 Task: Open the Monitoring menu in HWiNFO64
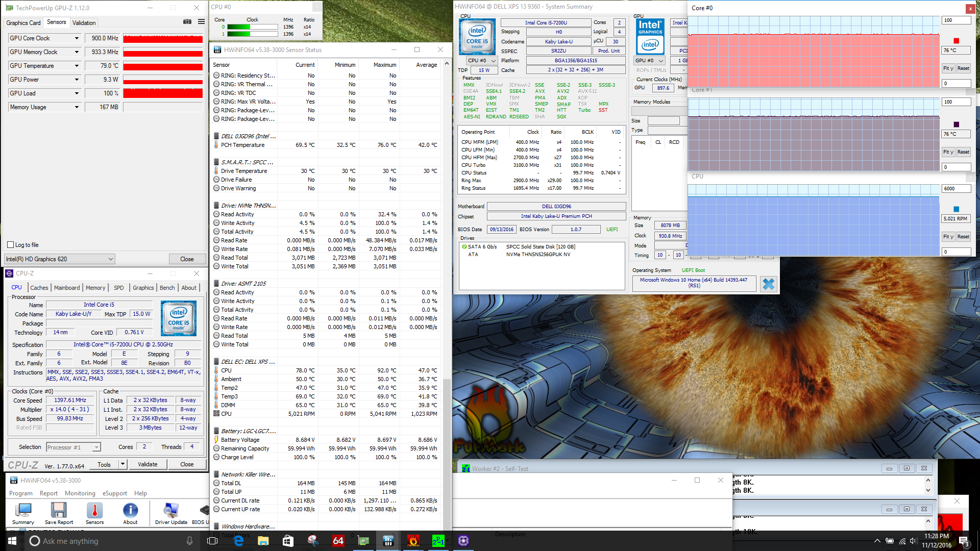pos(80,493)
